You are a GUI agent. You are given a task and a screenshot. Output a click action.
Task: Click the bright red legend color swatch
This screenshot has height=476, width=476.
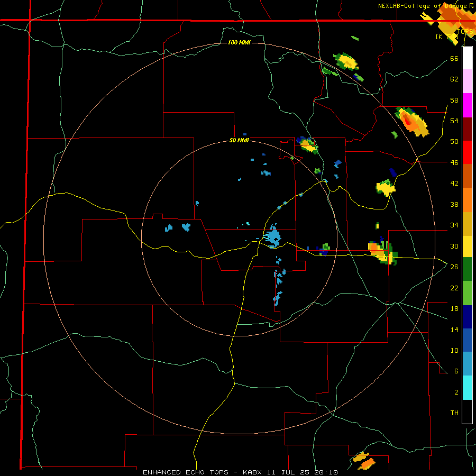pyautogui.click(x=467, y=152)
